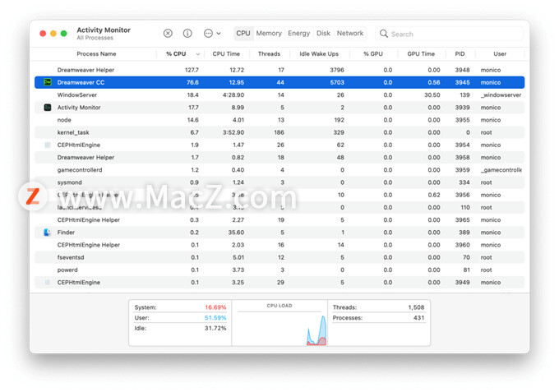559x392 pixels.
Task: Click the Idle 31.72% value
Action: (215, 328)
